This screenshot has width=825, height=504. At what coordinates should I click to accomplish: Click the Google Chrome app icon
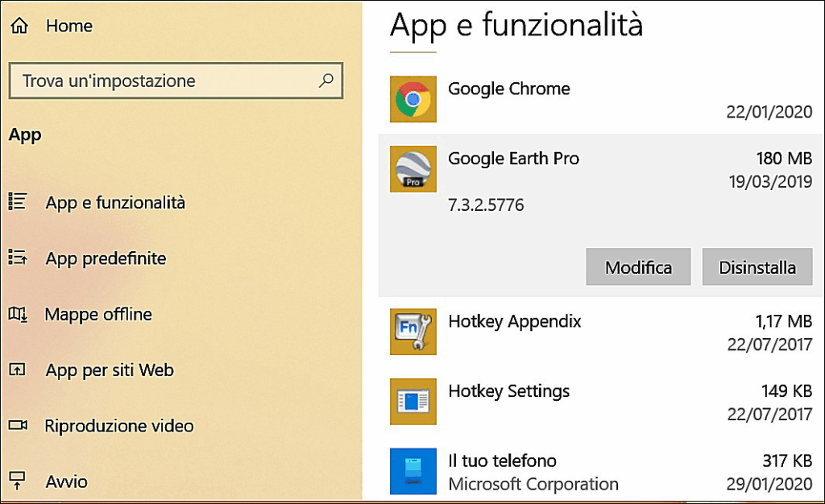tap(412, 99)
